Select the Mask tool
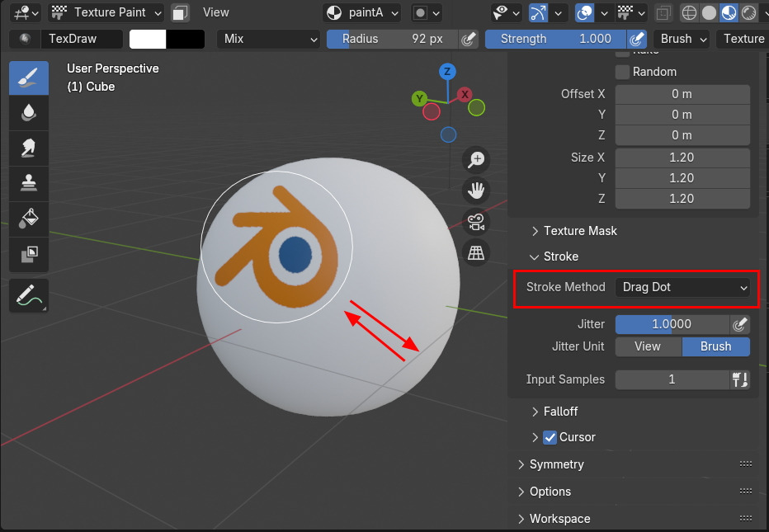 (28, 254)
